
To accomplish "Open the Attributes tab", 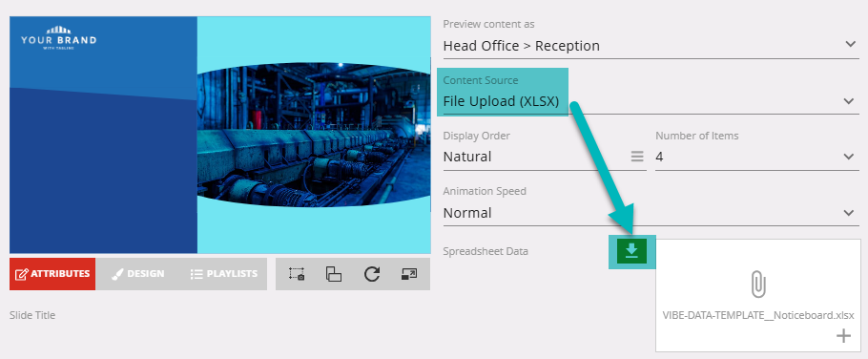I will tap(52, 274).
